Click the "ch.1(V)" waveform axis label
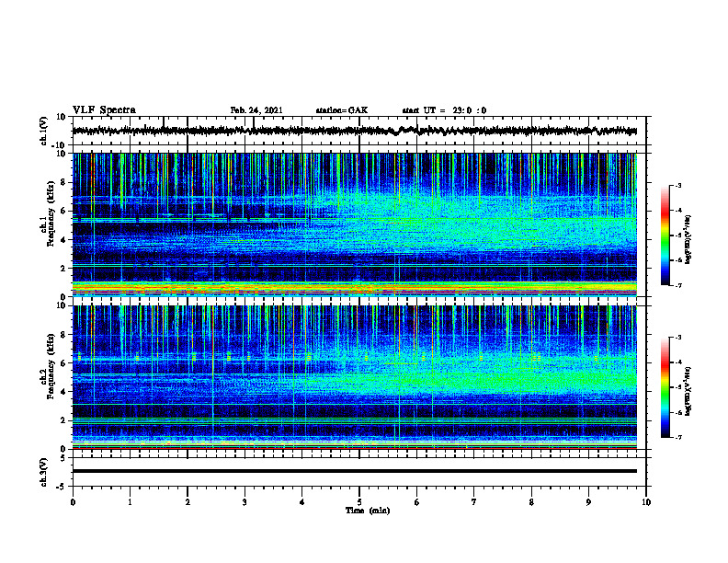 pyautogui.click(x=43, y=131)
